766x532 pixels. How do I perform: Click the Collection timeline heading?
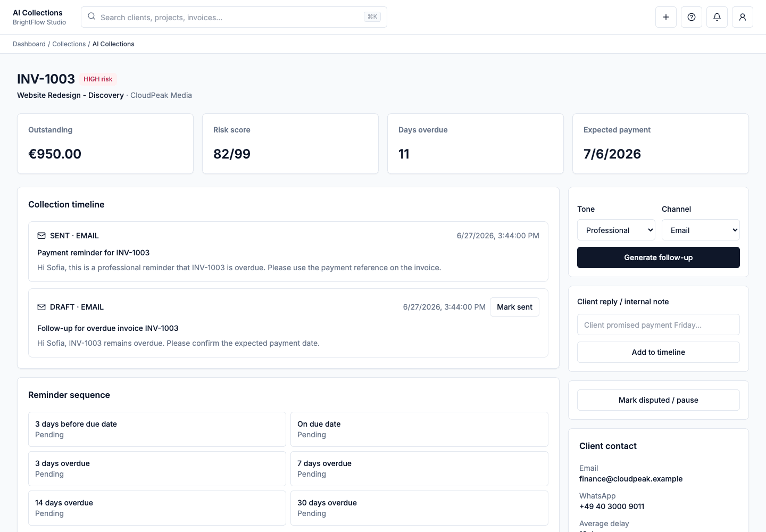(x=66, y=204)
